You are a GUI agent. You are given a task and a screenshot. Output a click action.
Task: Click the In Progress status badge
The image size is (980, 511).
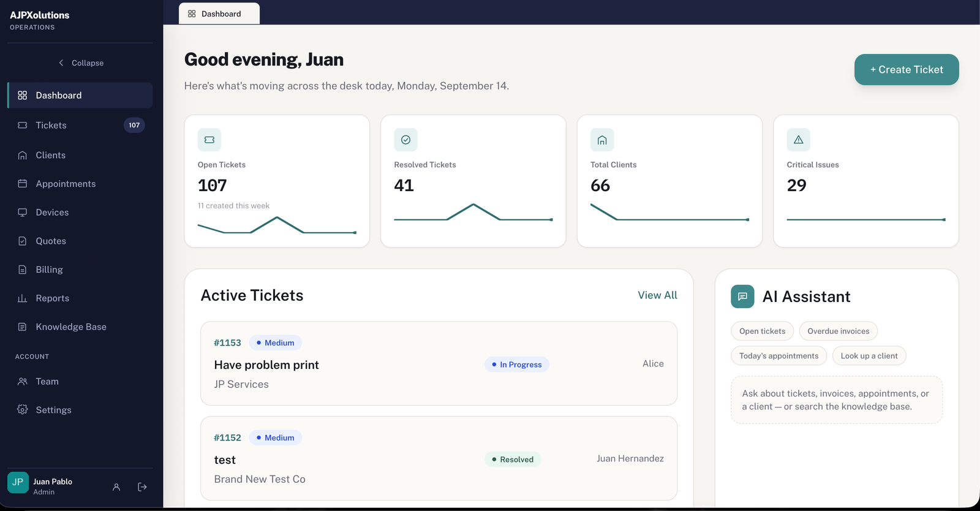coord(517,365)
